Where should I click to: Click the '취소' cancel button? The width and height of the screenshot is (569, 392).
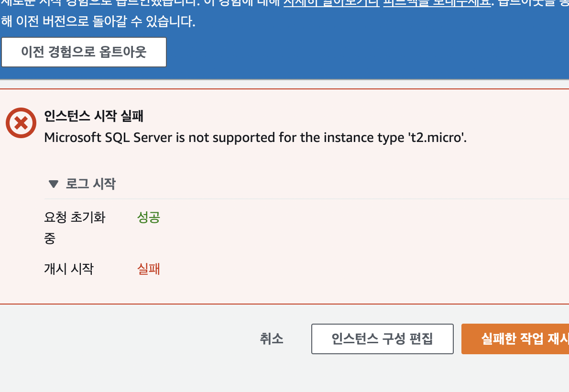tap(272, 339)
